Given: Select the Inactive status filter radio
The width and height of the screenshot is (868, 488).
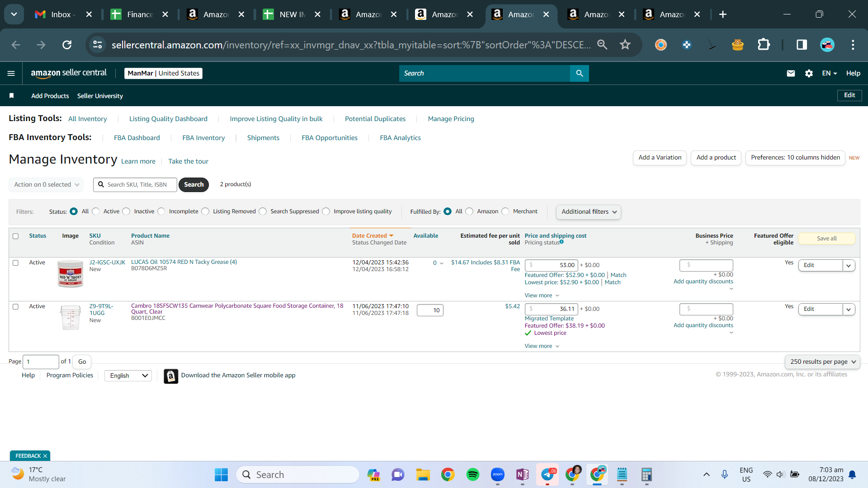Looking at the screenshot, I should [x=127, y=211].
